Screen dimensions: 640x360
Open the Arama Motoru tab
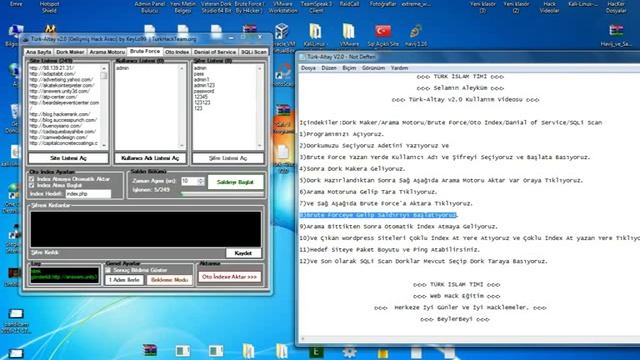point(107,52)
